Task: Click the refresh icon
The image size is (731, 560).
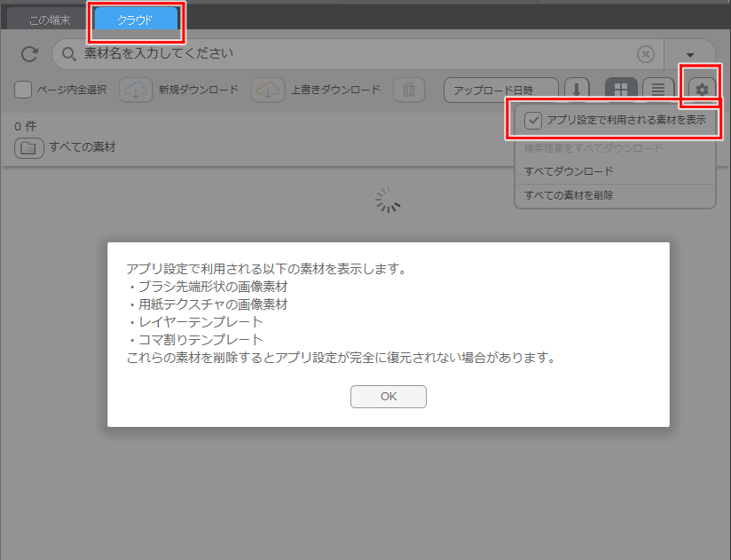Action: point(29,54)
